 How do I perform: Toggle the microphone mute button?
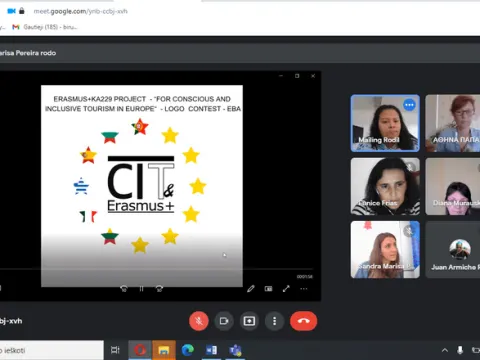199,321
